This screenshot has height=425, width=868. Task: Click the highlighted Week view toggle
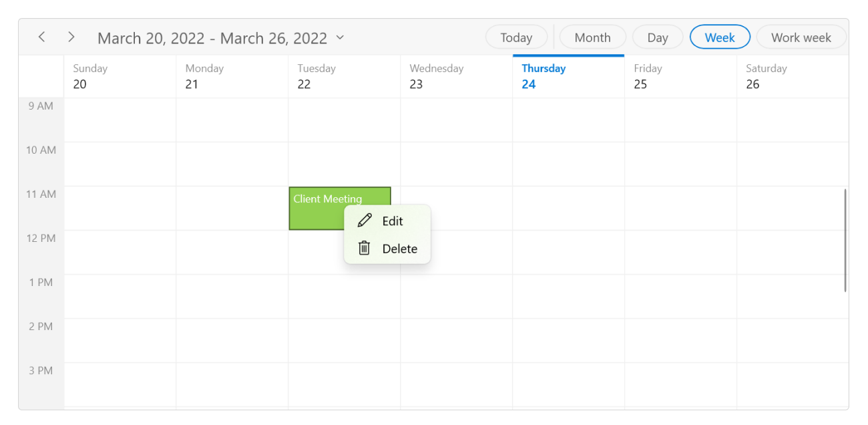pyautogui.click(x=720, y=37)
